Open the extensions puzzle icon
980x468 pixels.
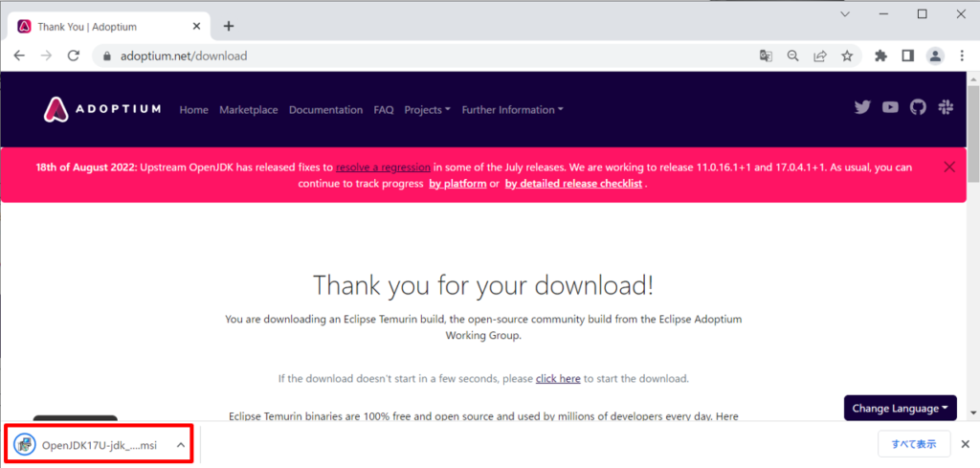tap(881, 56)
